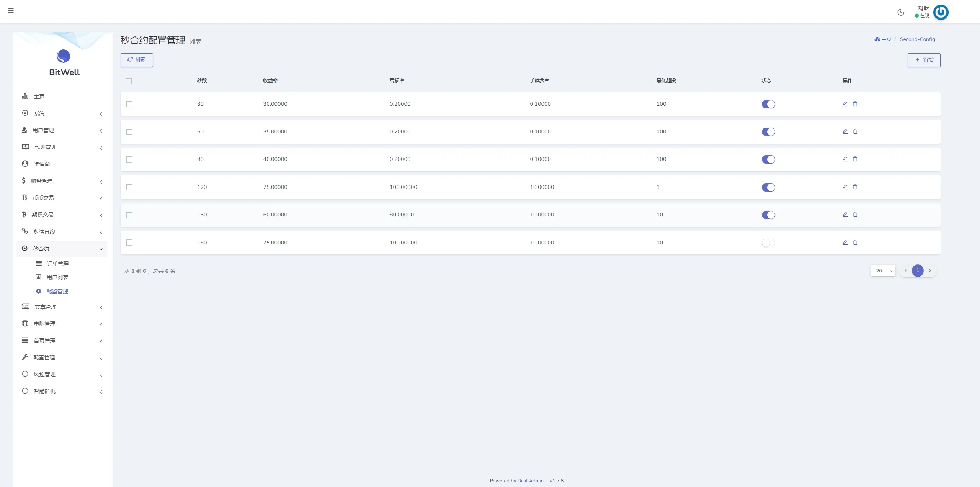This screenshot has width=980, height=487.
Task: Click the 主页 bar chart icon in sidebar
Action: pyautogui.click(x=25, y=96)
